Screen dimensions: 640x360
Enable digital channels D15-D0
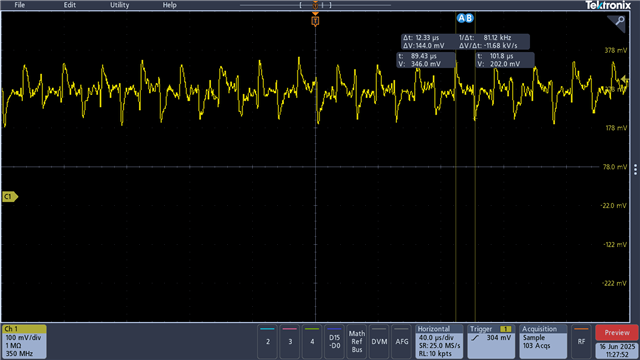point(334,341)
